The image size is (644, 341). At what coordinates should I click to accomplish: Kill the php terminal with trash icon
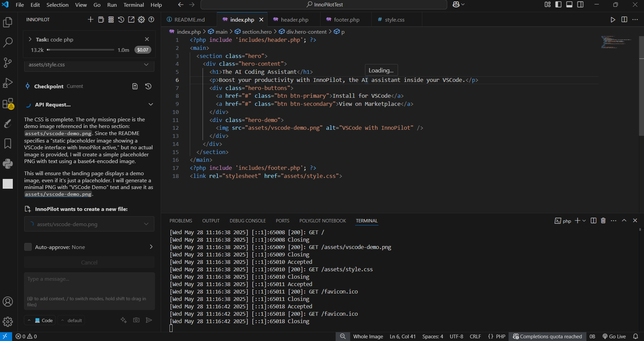point(603,221)
